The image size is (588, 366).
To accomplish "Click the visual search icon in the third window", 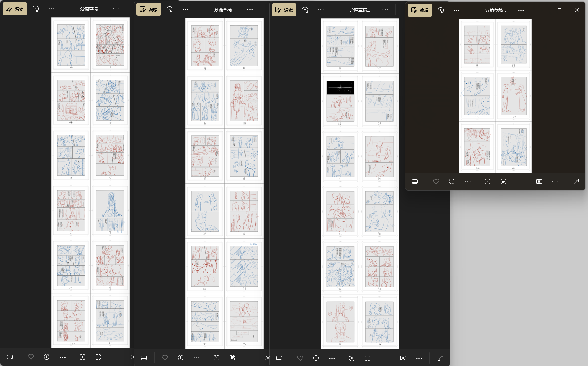I will (x=352, y=358).
